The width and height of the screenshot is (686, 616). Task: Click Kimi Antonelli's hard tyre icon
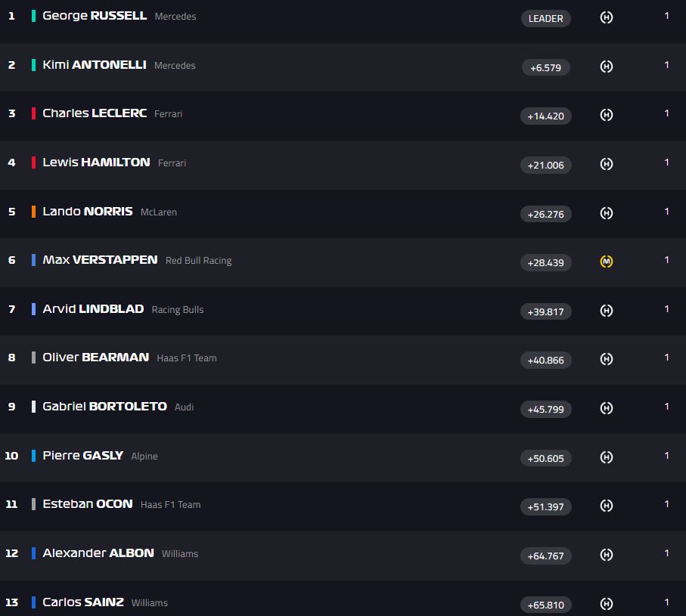click(x=606, y=67)
